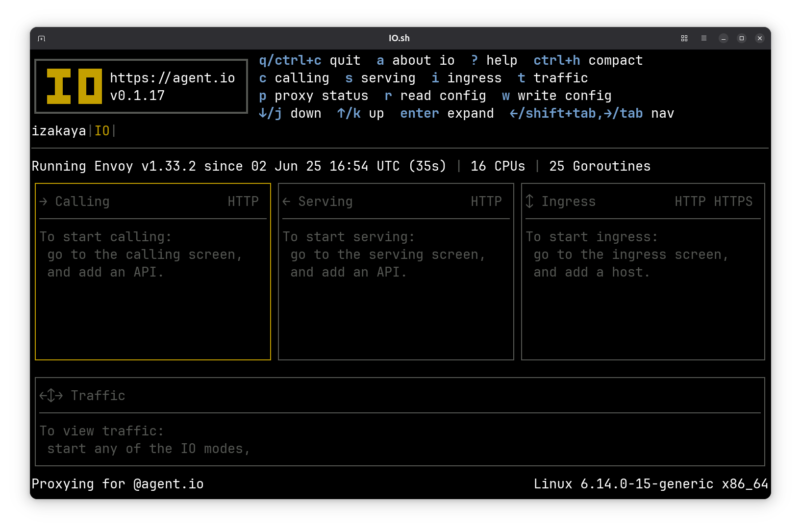Click HTTP label in Ingress panel
The height and width of the screenshot is (532, 801).
click(x=690, y=202)
